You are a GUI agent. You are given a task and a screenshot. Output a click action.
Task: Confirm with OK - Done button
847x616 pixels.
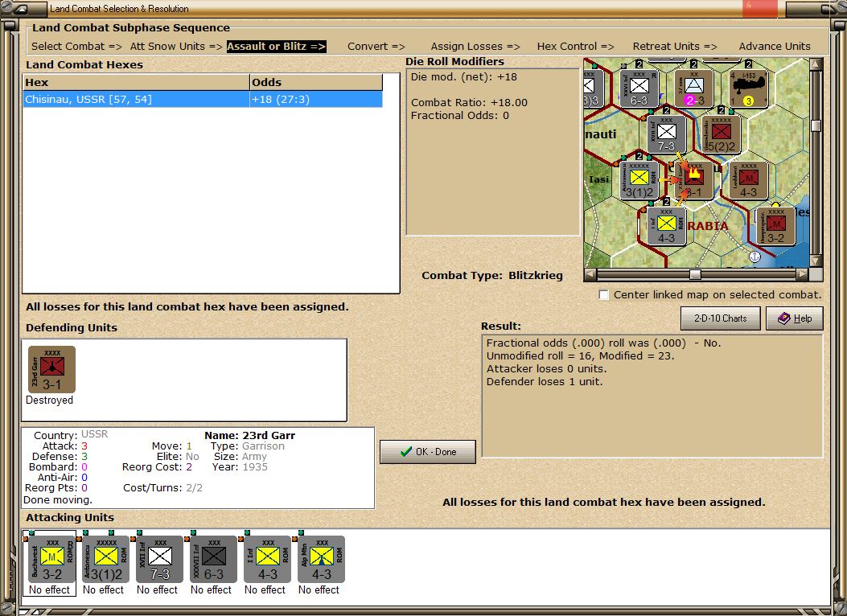(x=428, y=452)
